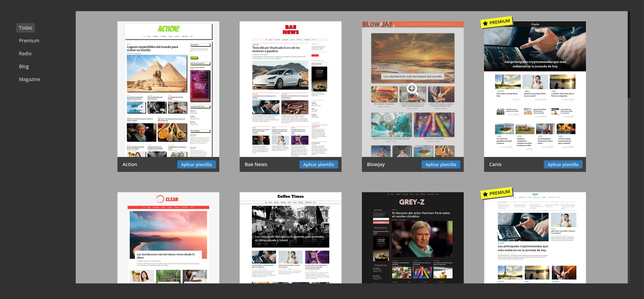Screen dimensions: 644x299
Task: Open the Action template preview thumbnail
Action: point(168,89)
